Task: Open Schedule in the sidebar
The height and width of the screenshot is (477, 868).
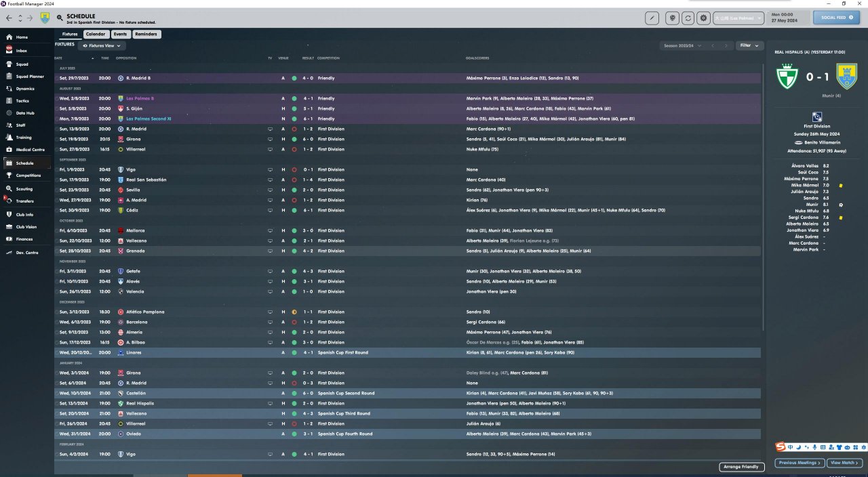Action: click(26, 163)
